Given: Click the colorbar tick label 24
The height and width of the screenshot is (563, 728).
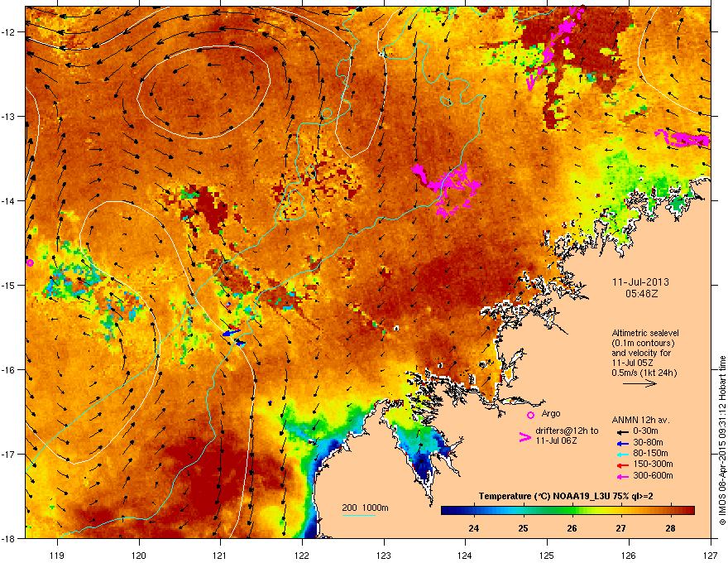Looking at the screenshot, I should 473,528.
